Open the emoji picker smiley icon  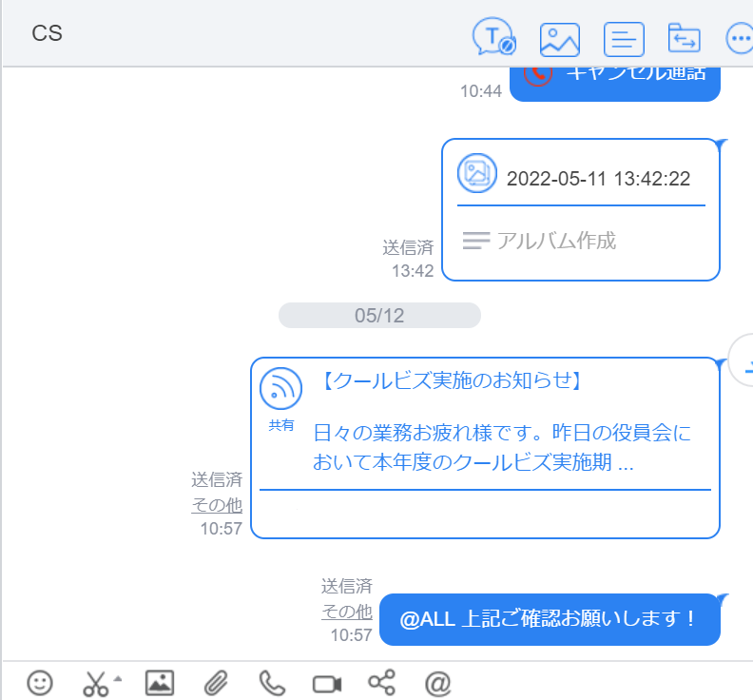[39, 682]
